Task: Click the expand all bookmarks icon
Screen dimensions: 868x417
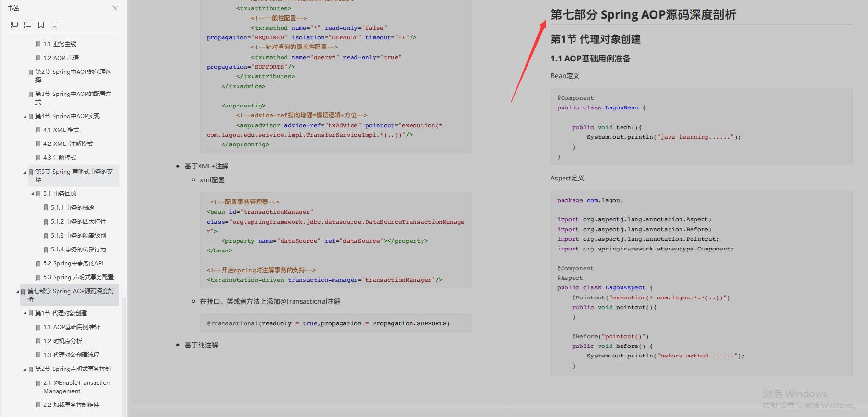Action: click(x=14, y=25)
